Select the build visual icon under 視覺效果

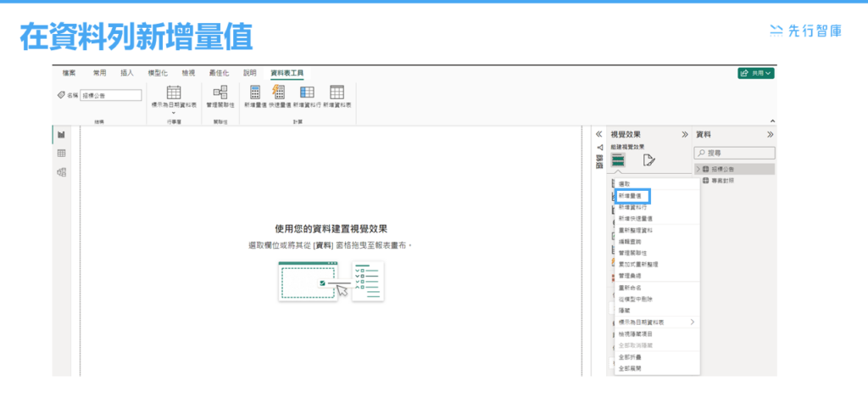pos(618,160)
